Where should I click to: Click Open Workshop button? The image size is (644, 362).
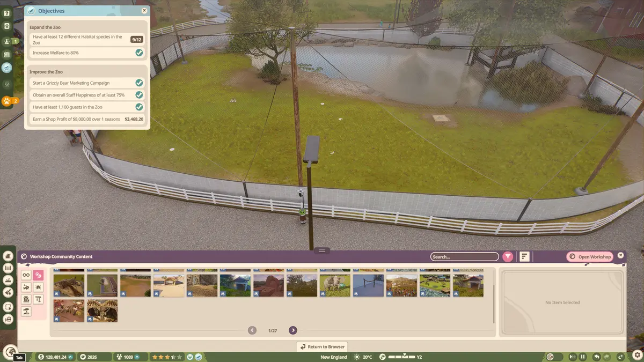[590, 257]
